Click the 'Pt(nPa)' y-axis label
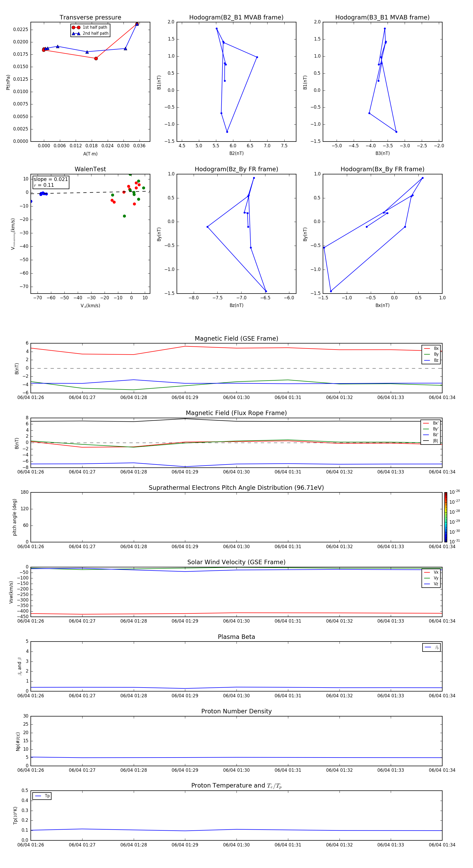This screenshot has width=473, height=868. pos(8,82)
